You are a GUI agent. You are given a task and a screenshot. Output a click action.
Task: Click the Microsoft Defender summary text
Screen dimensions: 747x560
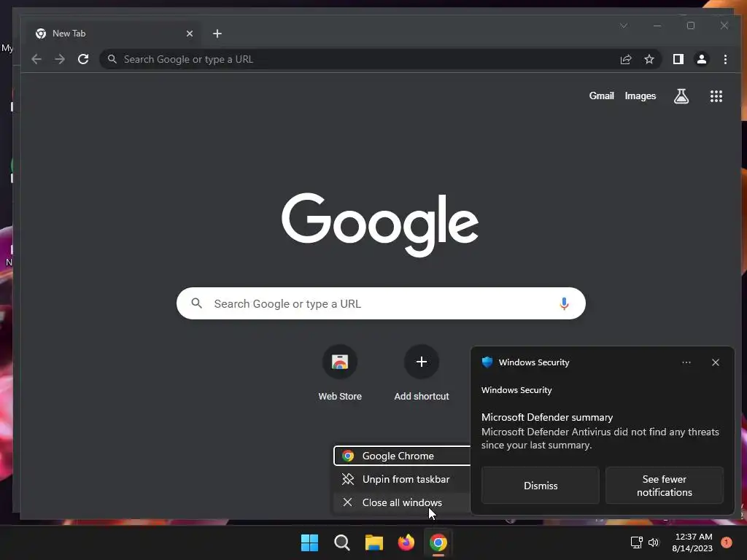[x=547, y=417]
